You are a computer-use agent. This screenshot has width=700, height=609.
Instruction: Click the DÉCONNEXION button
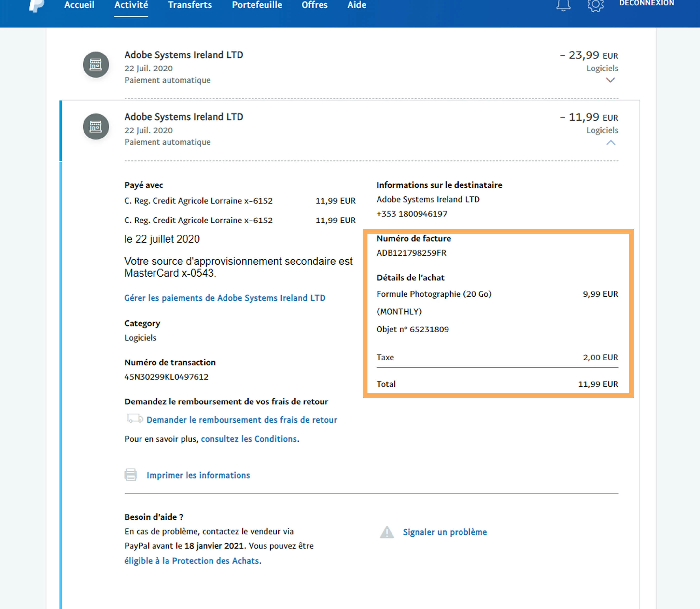[x=646, y=3]
